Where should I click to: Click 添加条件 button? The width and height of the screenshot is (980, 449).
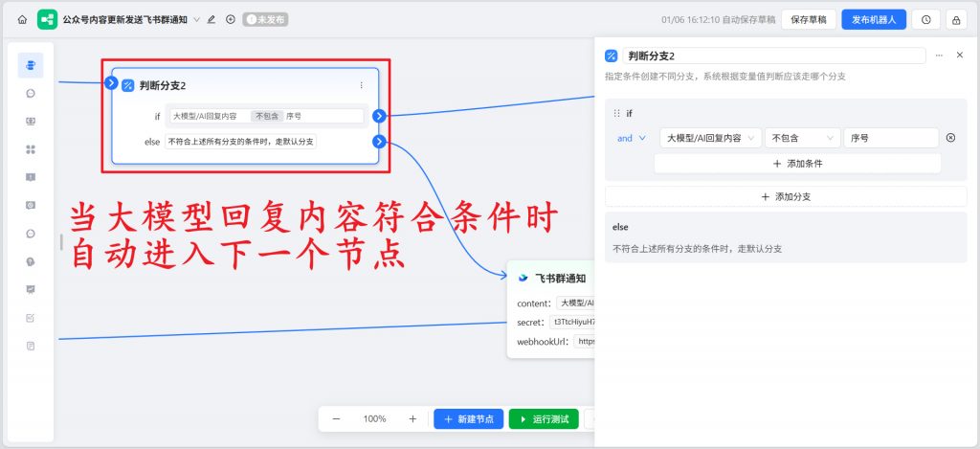coord(797,164)
